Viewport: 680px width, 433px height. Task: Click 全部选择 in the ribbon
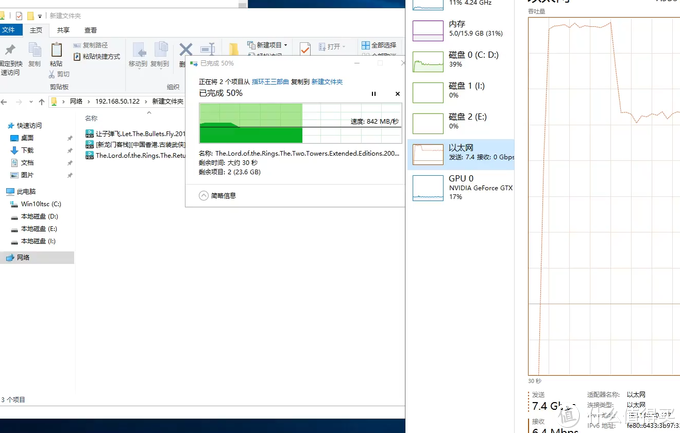pos(379,45)
